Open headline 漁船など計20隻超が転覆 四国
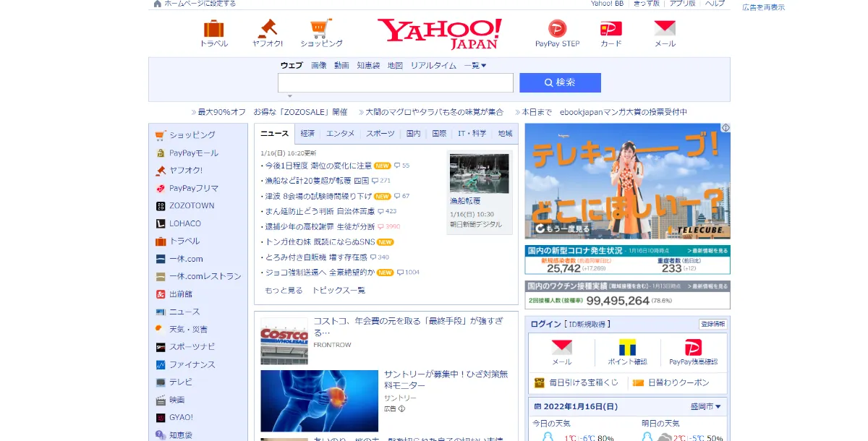This screenshot has width=868, height=441. point(318,181)
